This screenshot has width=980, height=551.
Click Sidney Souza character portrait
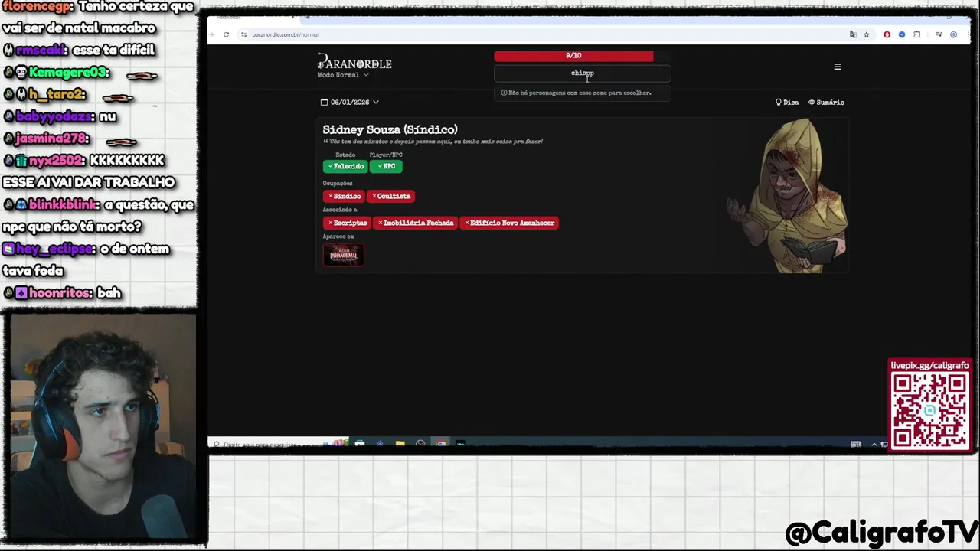(787, 197)
